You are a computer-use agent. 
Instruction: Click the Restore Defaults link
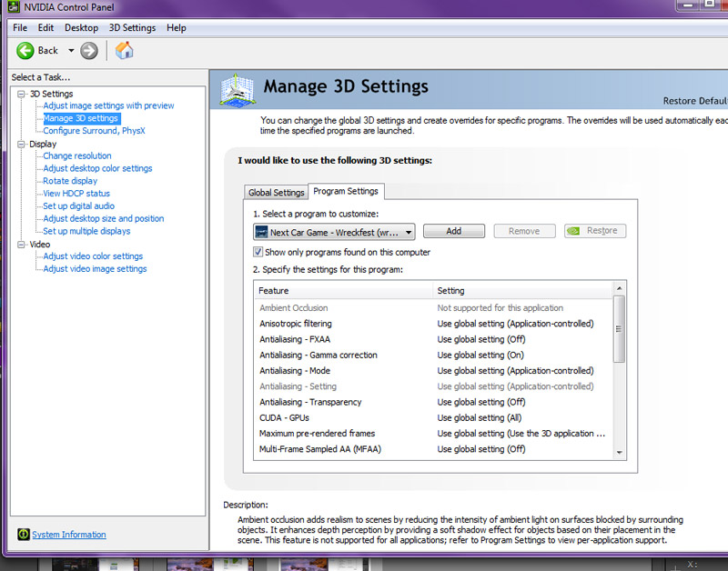(x=695, y=101)
